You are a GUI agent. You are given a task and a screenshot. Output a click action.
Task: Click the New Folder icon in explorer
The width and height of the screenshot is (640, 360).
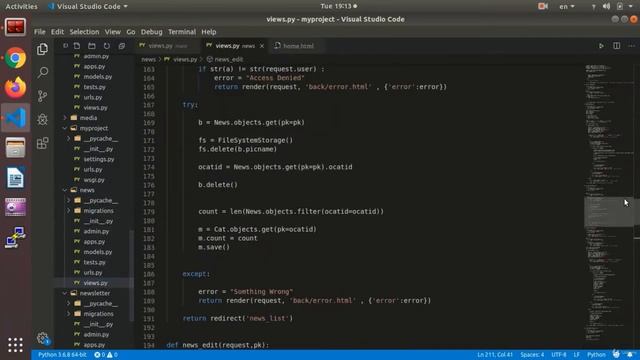(91, 46)
